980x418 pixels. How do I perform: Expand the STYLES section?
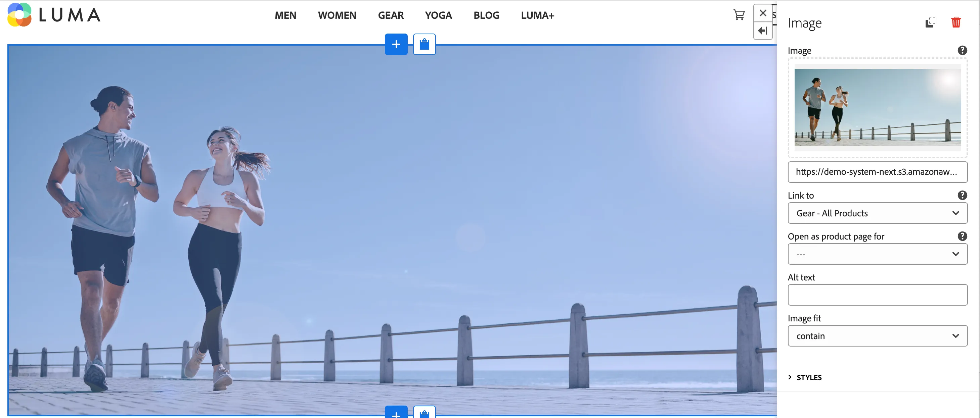(x=805, y=377)
